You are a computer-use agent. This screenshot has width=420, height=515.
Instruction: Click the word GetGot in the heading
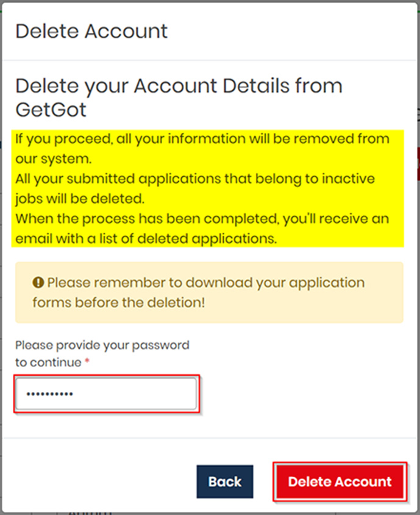click(x=51, y=110)
